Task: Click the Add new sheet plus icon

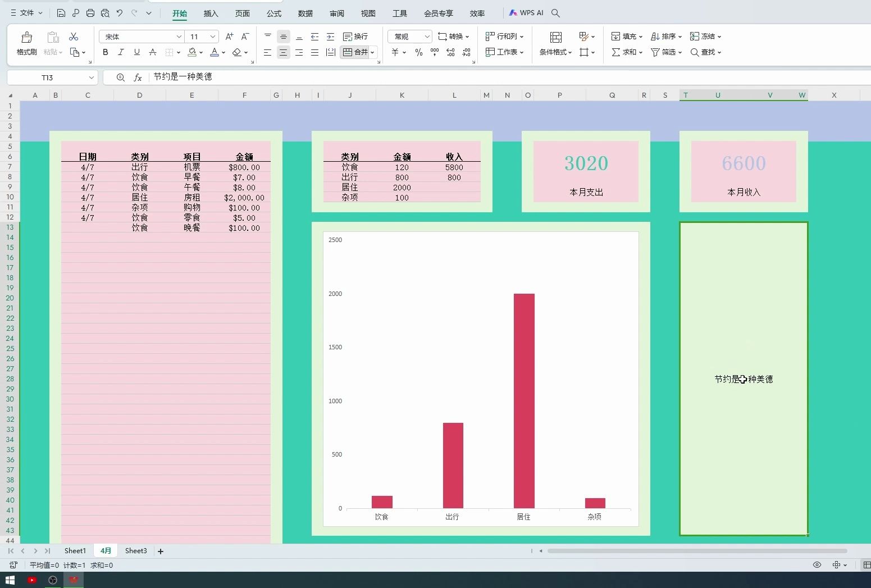Action: coord(161,551)
